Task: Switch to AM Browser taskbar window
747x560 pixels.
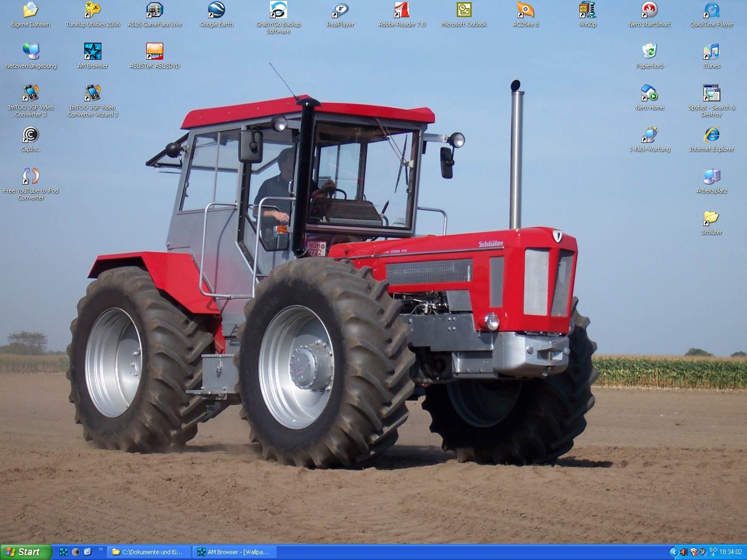Action: (233, 552)
